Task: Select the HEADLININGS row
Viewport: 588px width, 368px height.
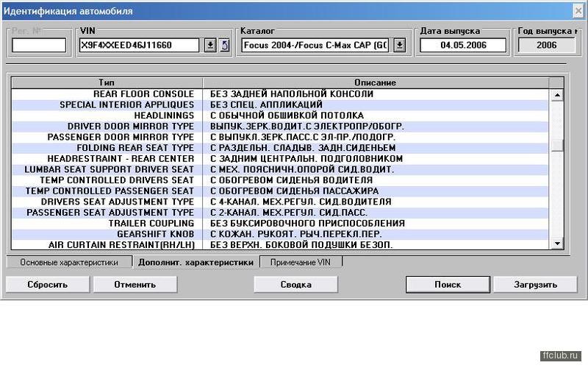Action: tap(280, 116)
